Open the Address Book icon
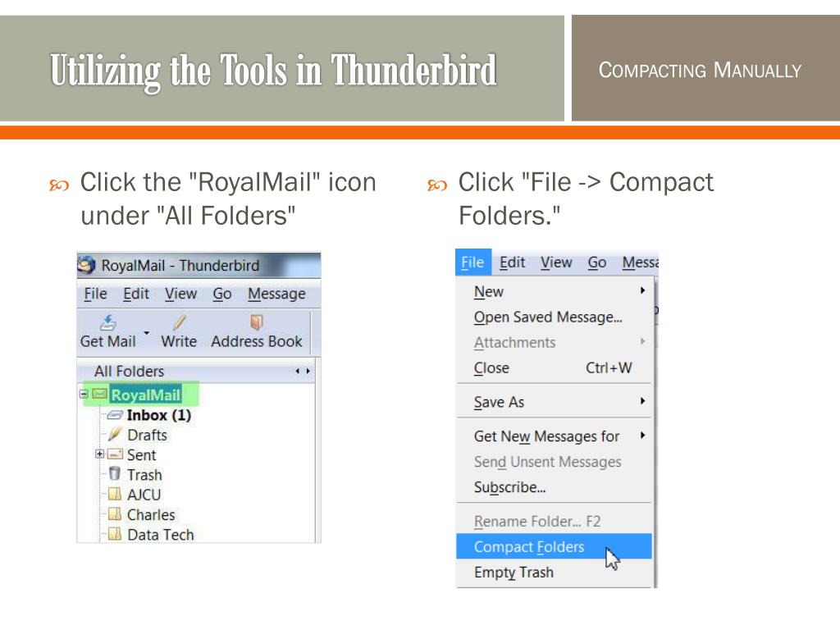840x630 pixels. point(257,322)
